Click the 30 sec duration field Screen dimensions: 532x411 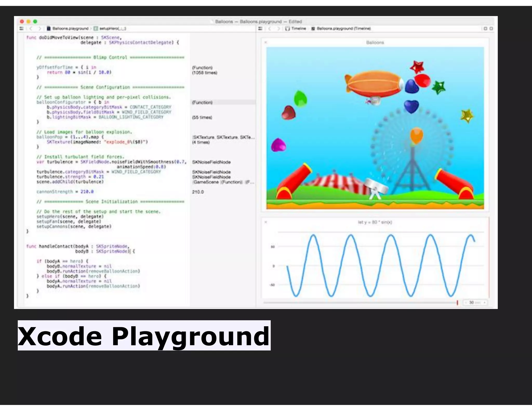(475, 303)
